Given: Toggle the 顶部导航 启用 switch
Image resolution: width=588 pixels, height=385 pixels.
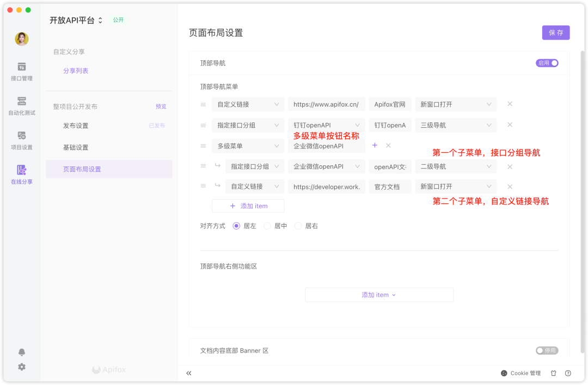Looking at the screenshot, I should pyautogui.click(x=547, y=63).
